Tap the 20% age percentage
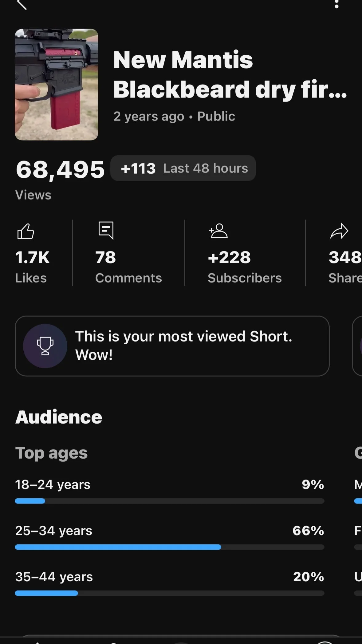 coord(309,577)
